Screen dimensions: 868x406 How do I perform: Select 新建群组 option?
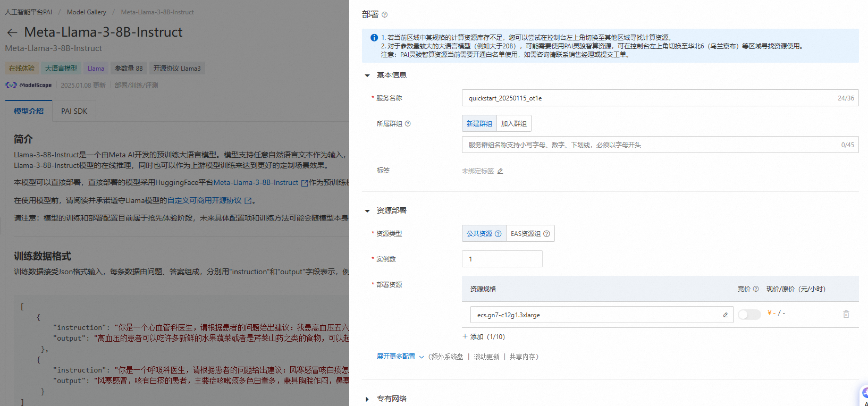pyautogui.click(x=479, y=123)
